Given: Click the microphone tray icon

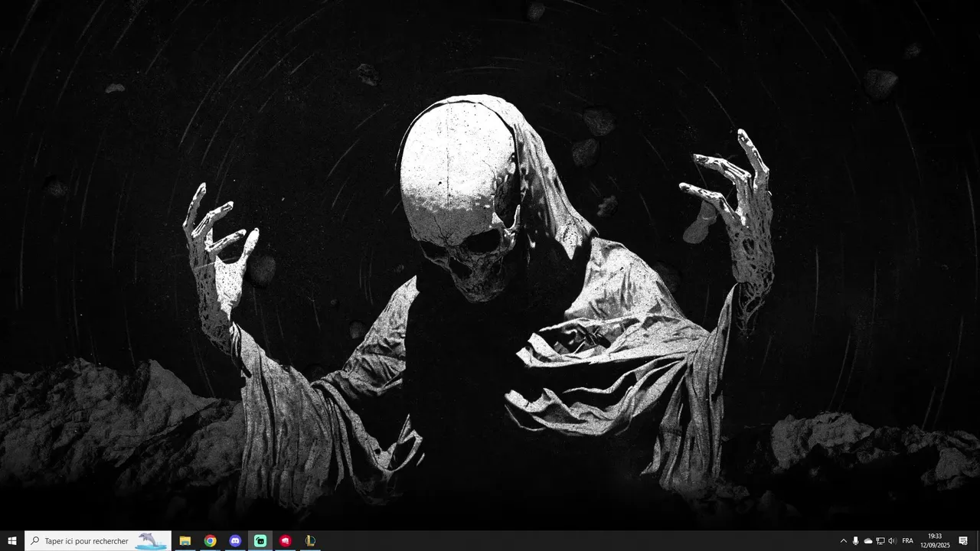Looking at the screenshot, I should (x=856, y=541).
